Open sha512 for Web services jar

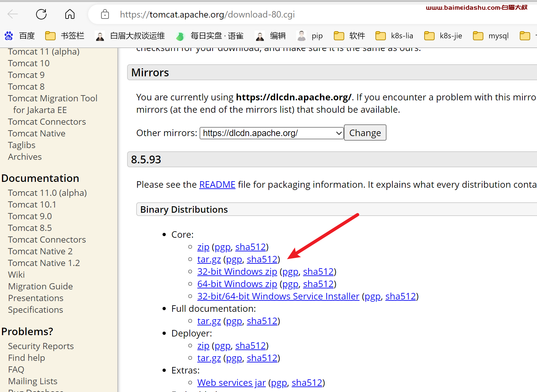[307, 383]
